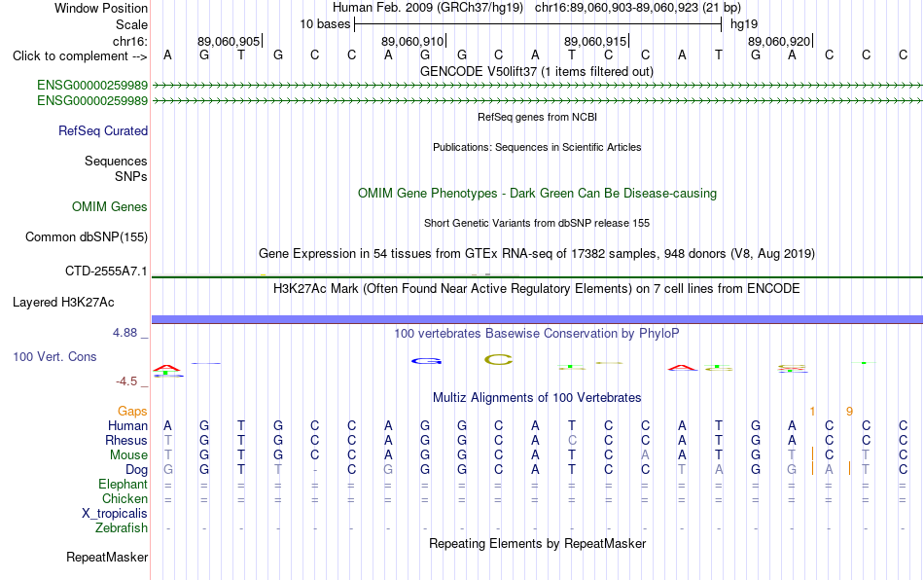Select the Rhesus alignment row label
The image size is (924, 580).
pyautogui.click(x=126, y=440)
